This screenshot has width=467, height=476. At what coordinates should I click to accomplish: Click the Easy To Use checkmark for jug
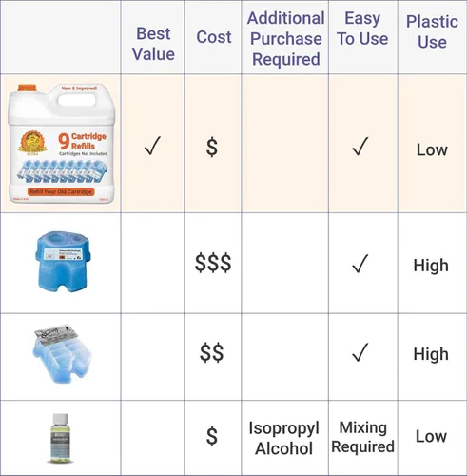(360, 147)
